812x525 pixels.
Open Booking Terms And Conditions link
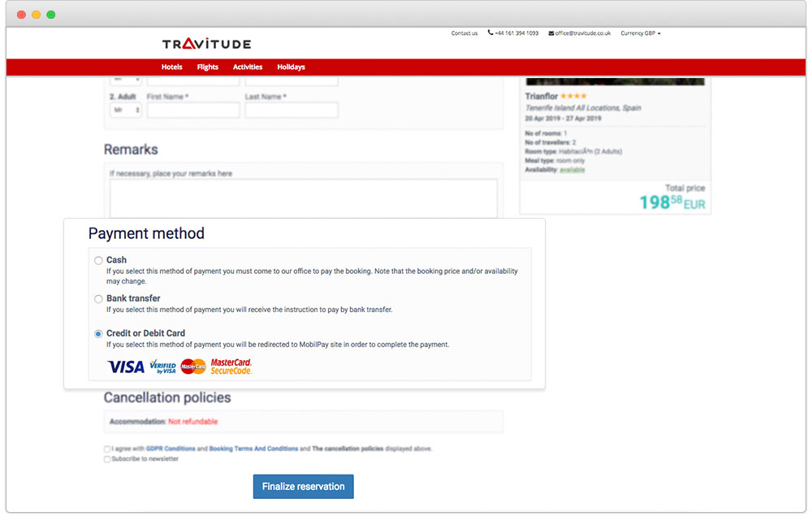(253, 449)
